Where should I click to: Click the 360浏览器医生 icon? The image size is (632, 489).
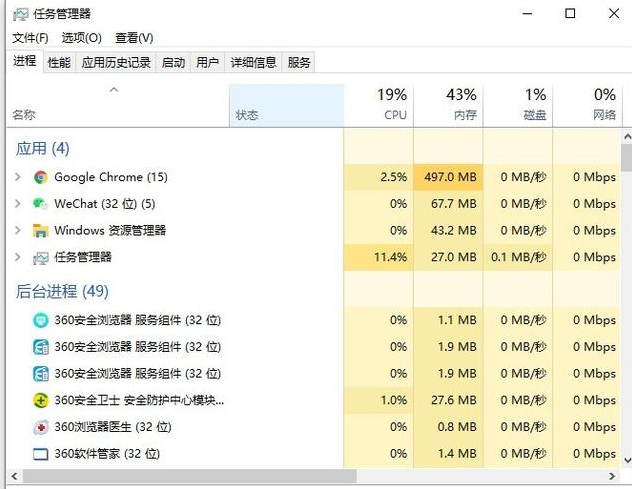coord(40,427)
